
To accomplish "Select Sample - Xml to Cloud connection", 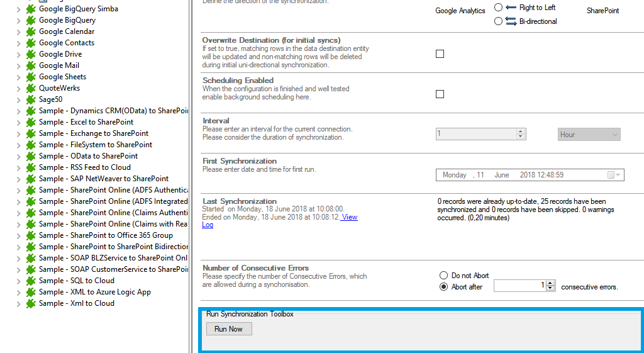I will (76, 303).
